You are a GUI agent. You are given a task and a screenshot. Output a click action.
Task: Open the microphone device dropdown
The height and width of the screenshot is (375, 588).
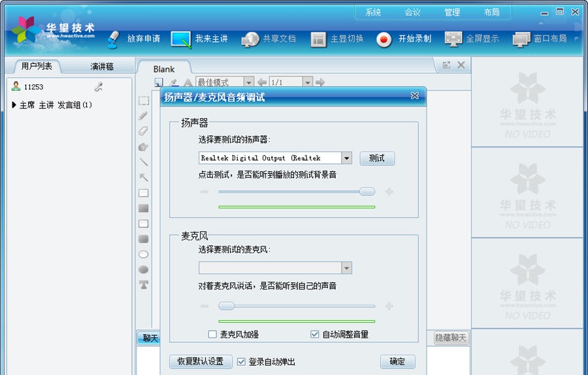(346, 269)
